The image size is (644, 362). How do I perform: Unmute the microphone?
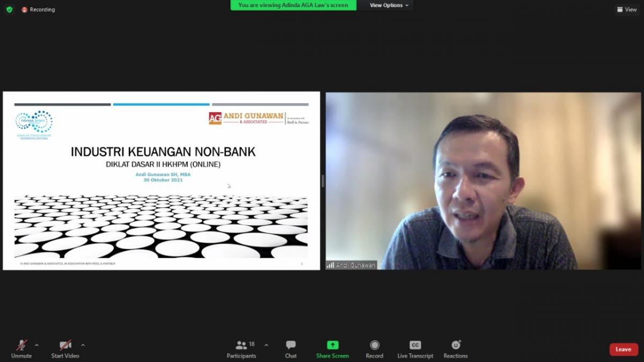pos(21,349)
